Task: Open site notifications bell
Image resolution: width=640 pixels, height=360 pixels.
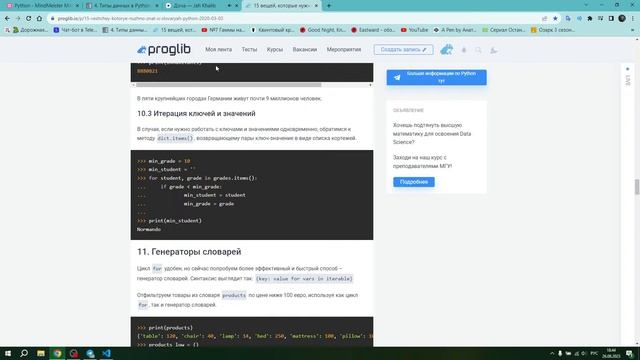Action: coord(464,50)
